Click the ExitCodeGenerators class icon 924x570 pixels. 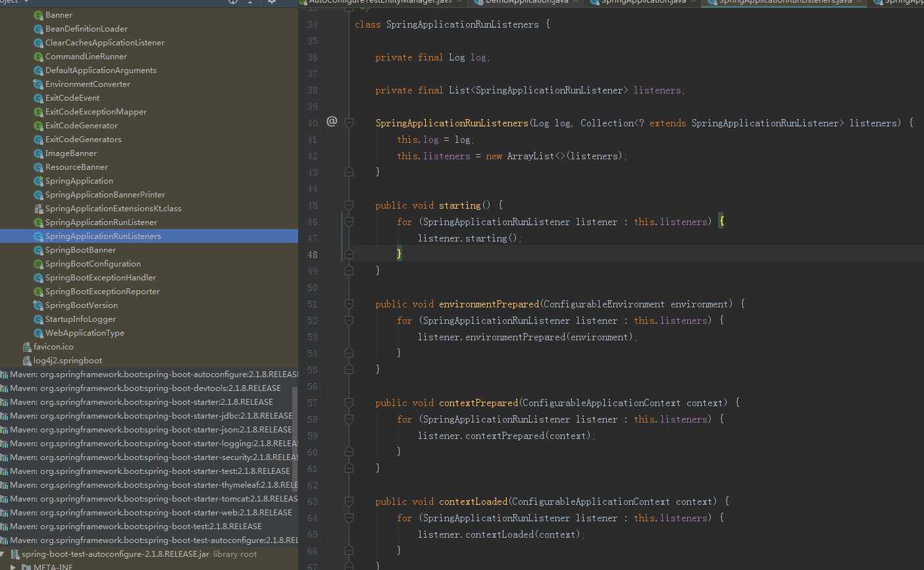(x=39, y=140)
